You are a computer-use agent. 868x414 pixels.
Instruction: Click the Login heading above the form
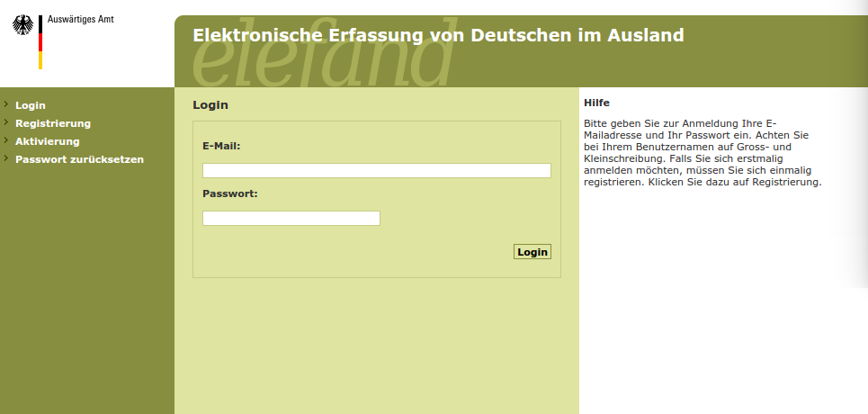(x=210, y=104)
